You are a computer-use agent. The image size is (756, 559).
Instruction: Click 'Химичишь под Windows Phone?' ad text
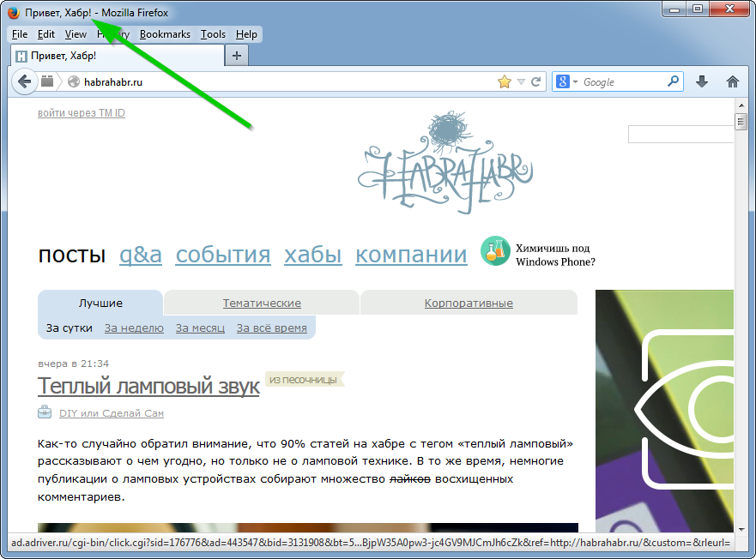coord(555,255)
